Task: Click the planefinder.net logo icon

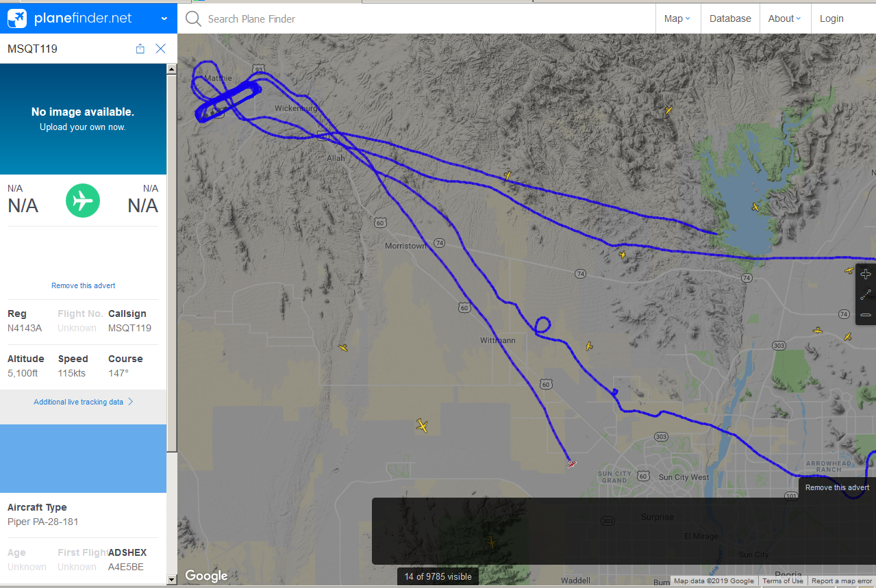Action: pos(18,18)
